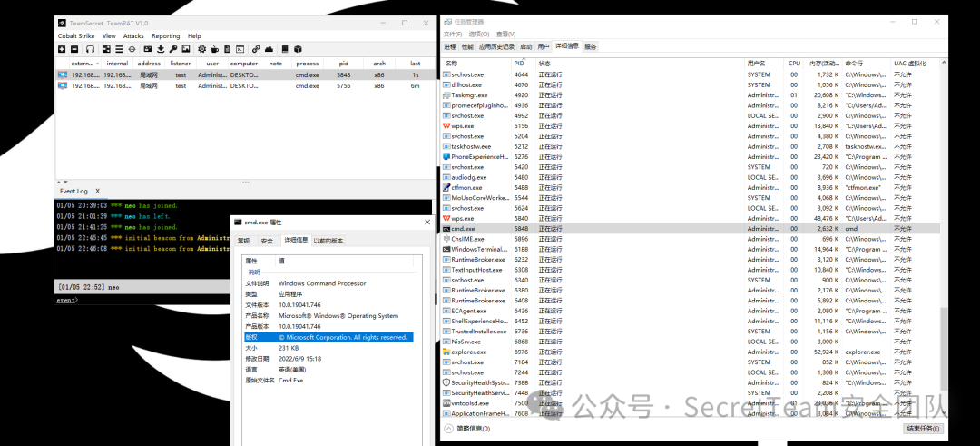Image resolution: width=980 pixels, height=446 pixels.
Task: Click the SecurityHealthSystray shield icon
Action: pyautogui.click(x=446, y=382)
